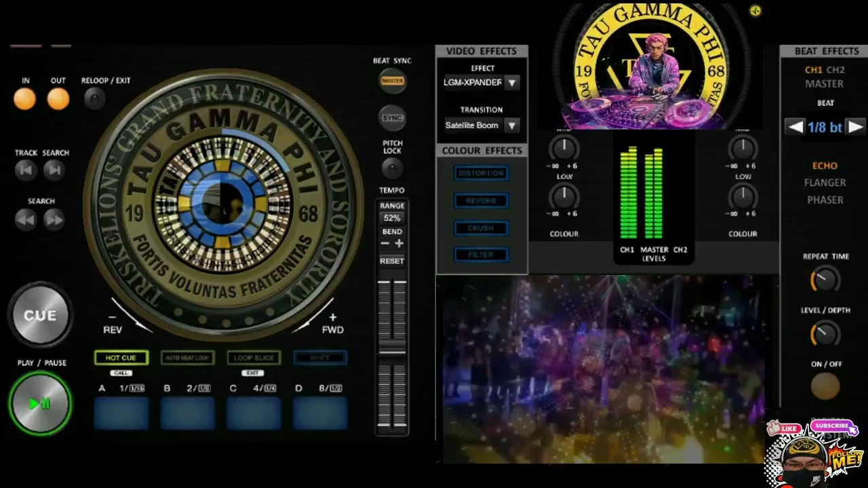Enable the CRUSH colour effect
868x488 pixels.
[x=481, y=228]
